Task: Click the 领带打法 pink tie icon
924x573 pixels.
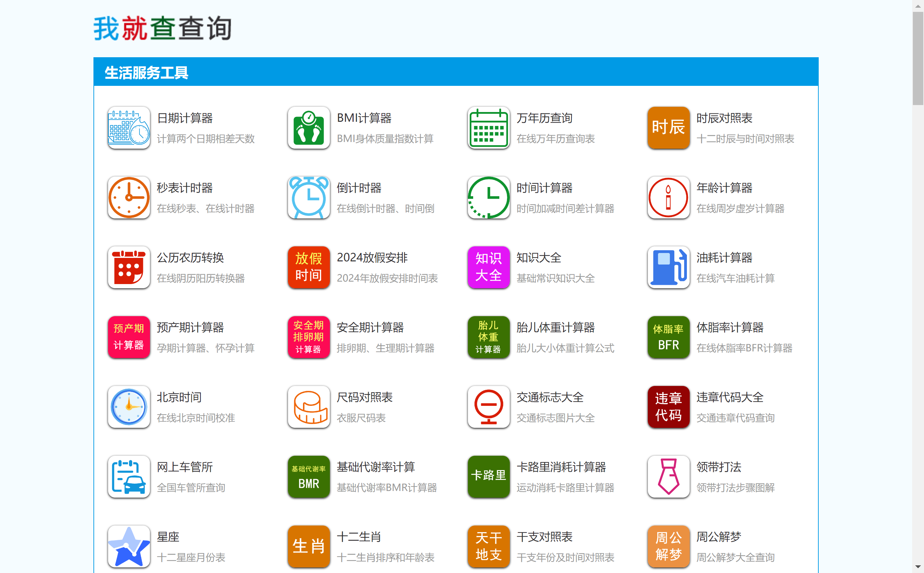Action: pos(668,476)
